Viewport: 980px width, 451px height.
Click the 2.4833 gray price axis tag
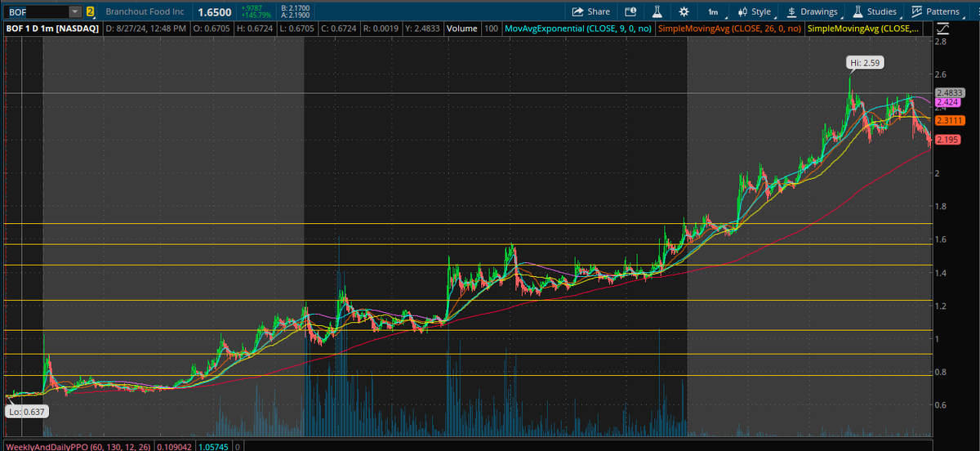tap(950, 93)
